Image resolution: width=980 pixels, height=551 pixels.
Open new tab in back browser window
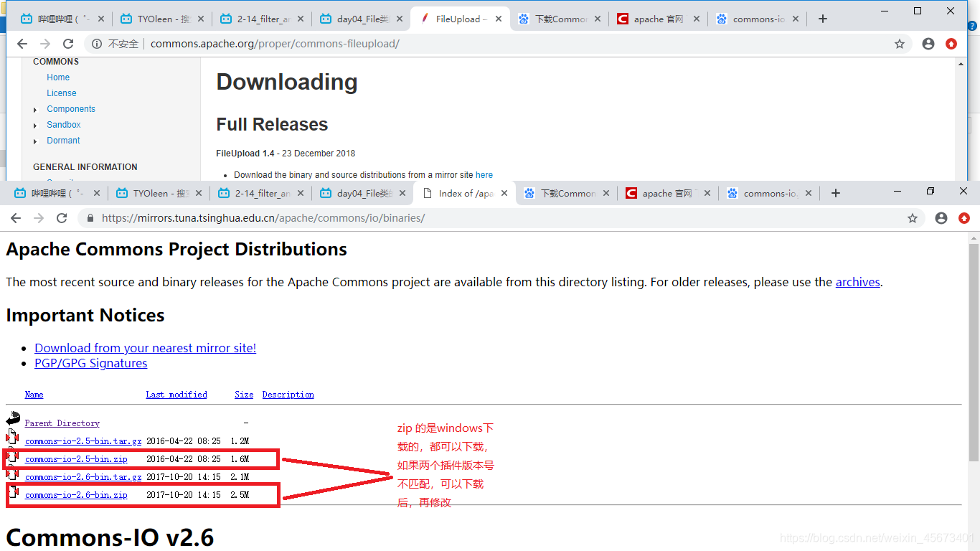pos(823,19)
